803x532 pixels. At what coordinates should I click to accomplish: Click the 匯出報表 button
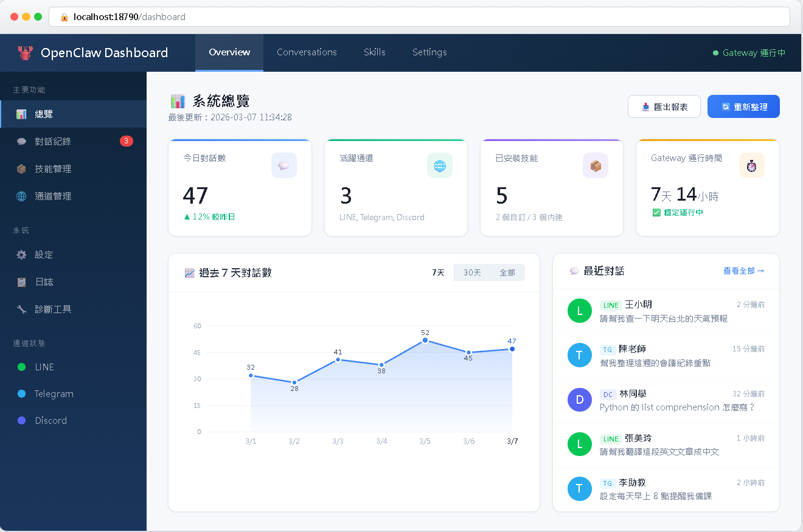[x=664, y=106]
